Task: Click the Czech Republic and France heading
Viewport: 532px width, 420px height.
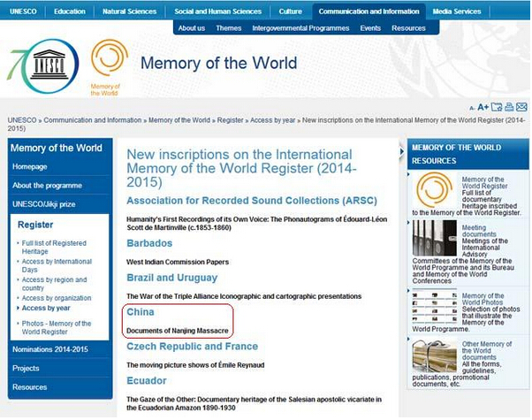Action: coord(192,347)
